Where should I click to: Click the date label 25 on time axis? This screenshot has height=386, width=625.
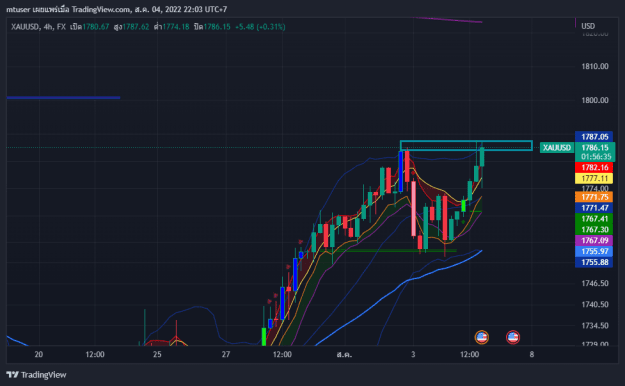(x=157, y=354)
